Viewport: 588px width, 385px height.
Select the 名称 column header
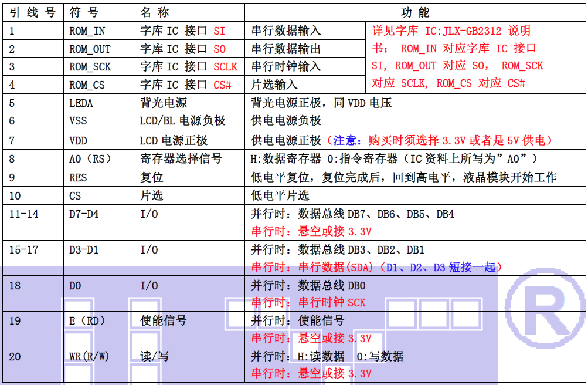[155, 12]
